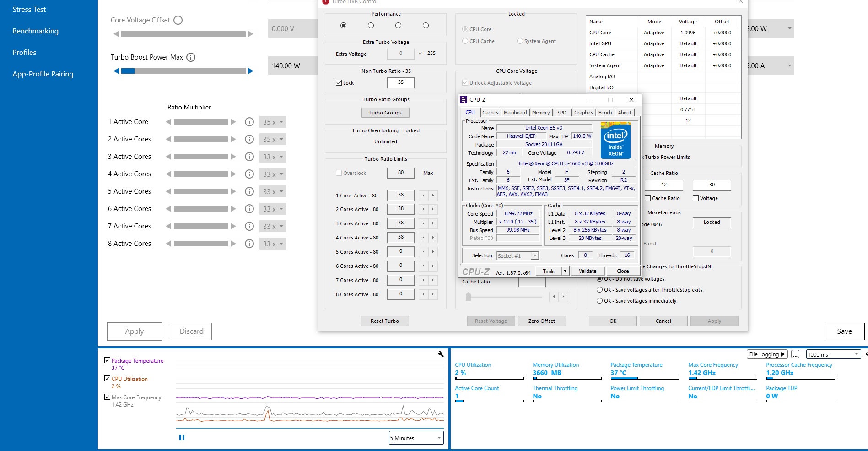This screenshot has height=451, width=868.
Task: Toggle Package Temperature graph checkbox
Action: [107, 360]
